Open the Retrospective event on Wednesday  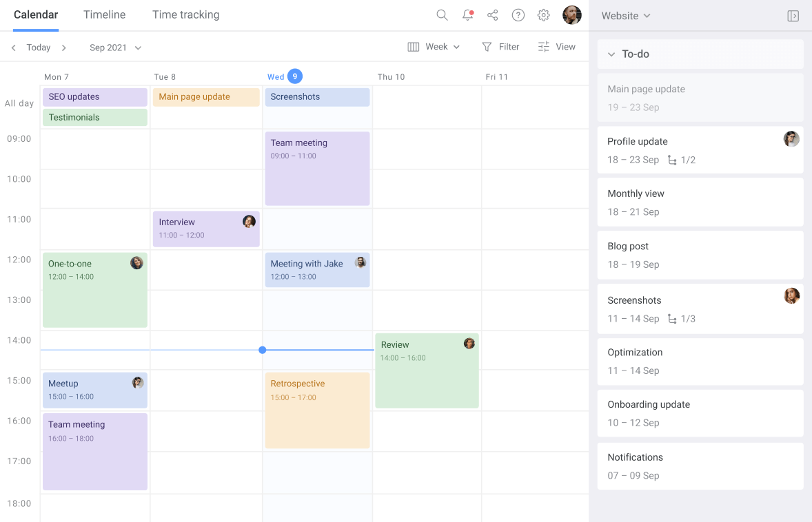point(317,410)
